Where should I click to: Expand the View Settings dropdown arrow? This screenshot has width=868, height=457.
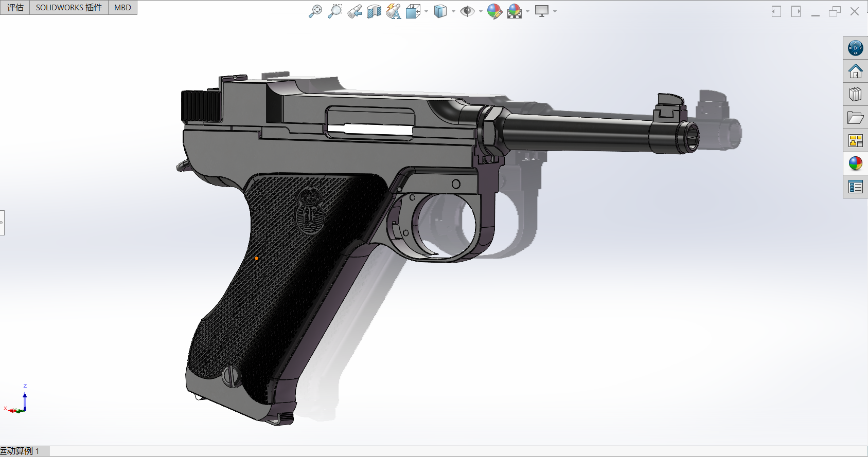click(555, 11)
